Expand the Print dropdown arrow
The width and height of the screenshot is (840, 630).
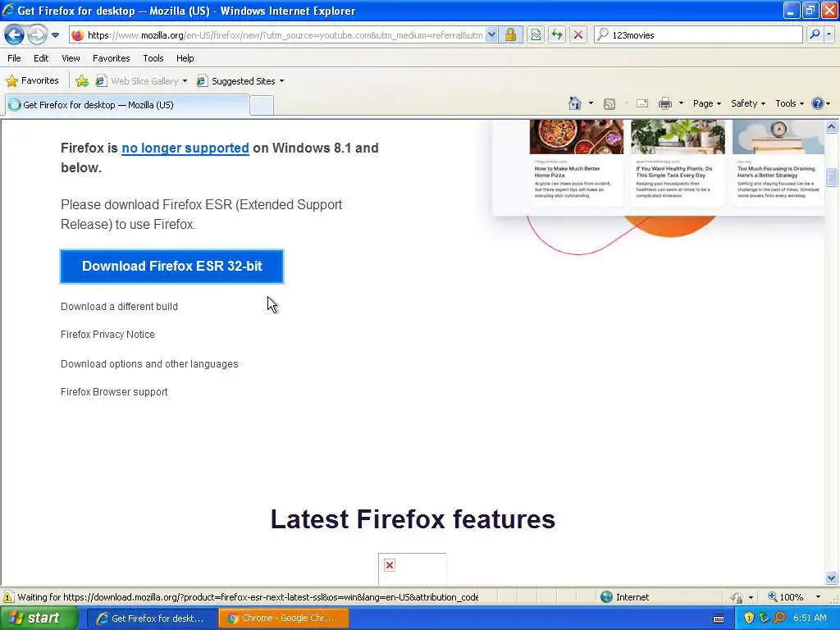click(x=681, y=103)
